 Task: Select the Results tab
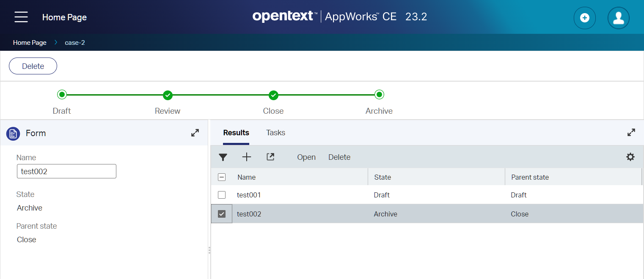[236, 133]
